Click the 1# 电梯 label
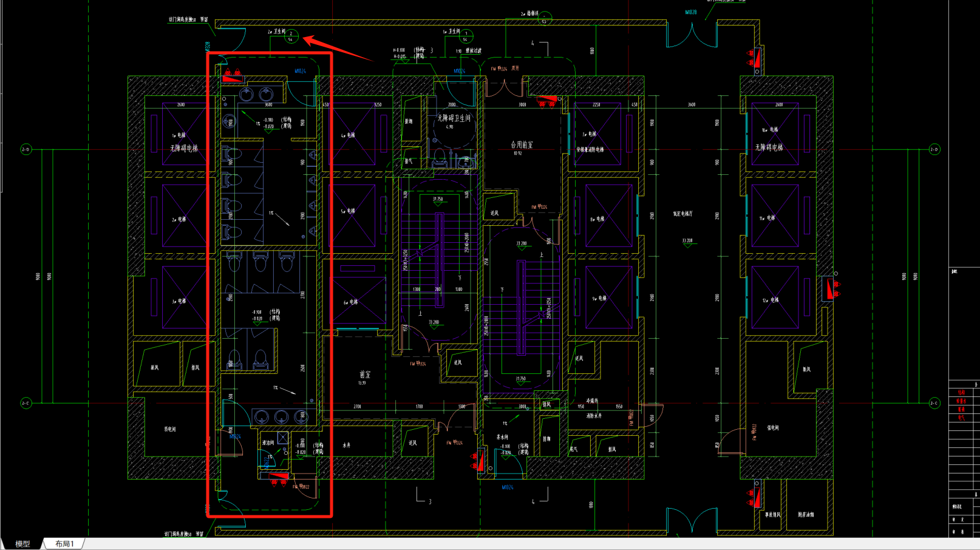 179,135
